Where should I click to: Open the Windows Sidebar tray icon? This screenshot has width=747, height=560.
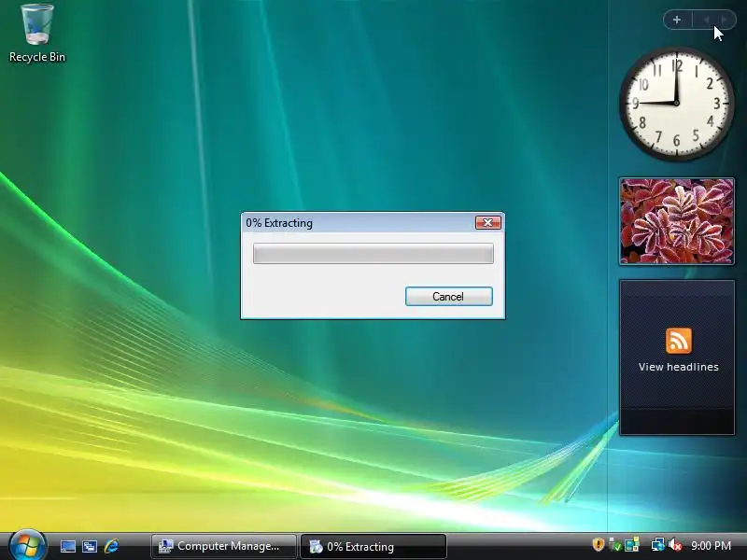(632, 544)
